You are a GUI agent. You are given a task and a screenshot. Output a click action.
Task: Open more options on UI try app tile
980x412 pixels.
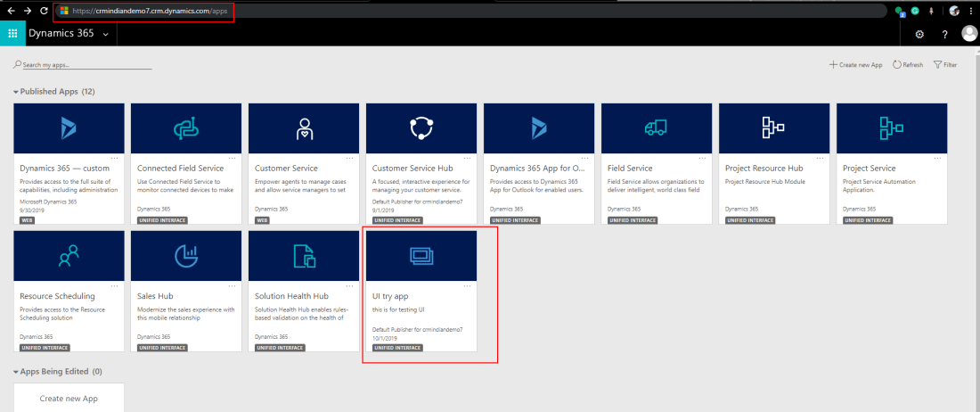(467, 285)
